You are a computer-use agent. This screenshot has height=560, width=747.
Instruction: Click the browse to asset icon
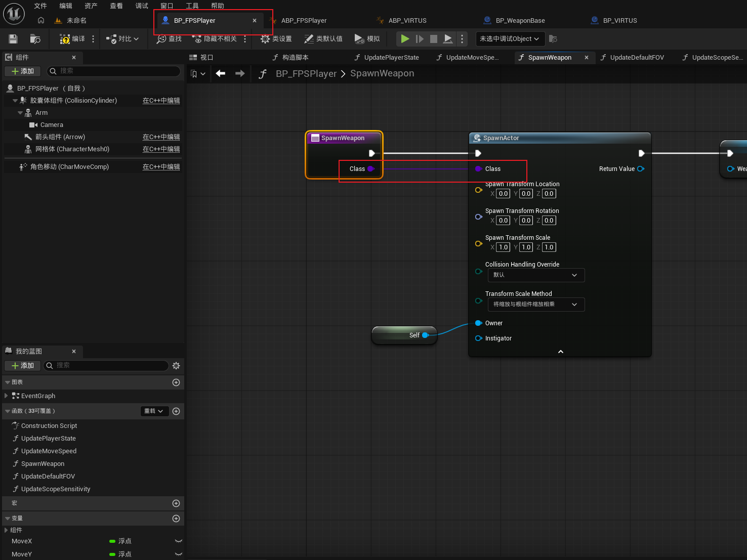click(x=35, y=39)
